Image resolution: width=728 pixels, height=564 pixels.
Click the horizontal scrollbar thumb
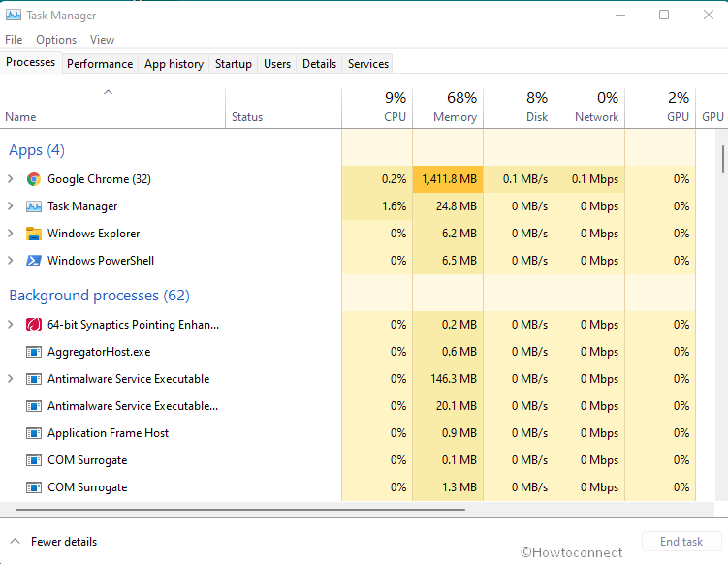240,509
